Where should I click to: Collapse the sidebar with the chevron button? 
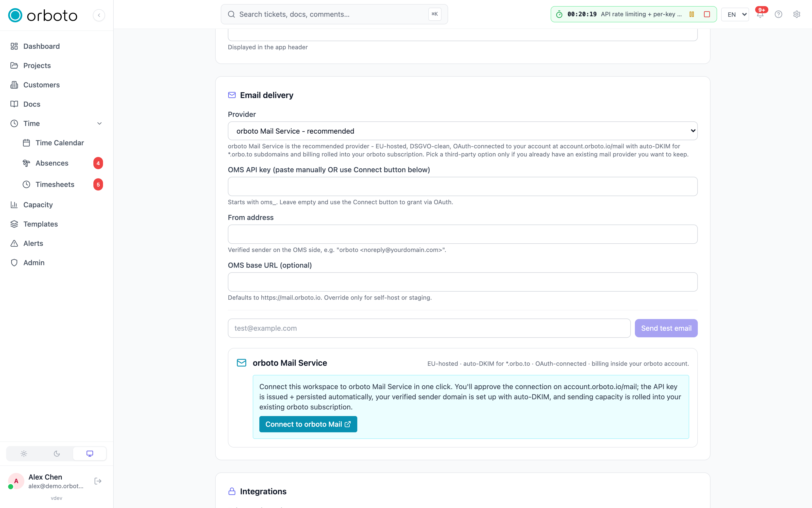99,15
